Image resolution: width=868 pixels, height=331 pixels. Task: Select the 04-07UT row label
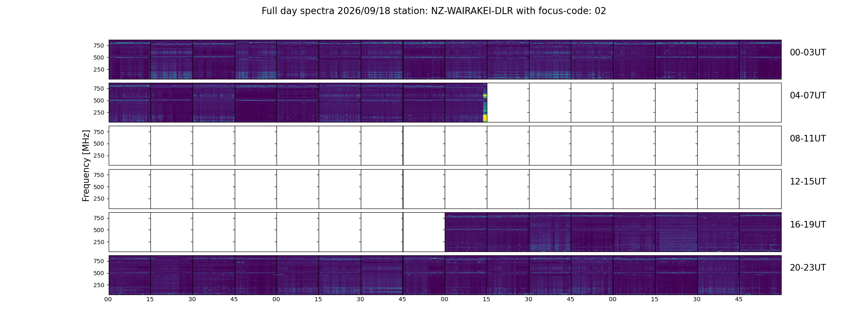point(808,96)
